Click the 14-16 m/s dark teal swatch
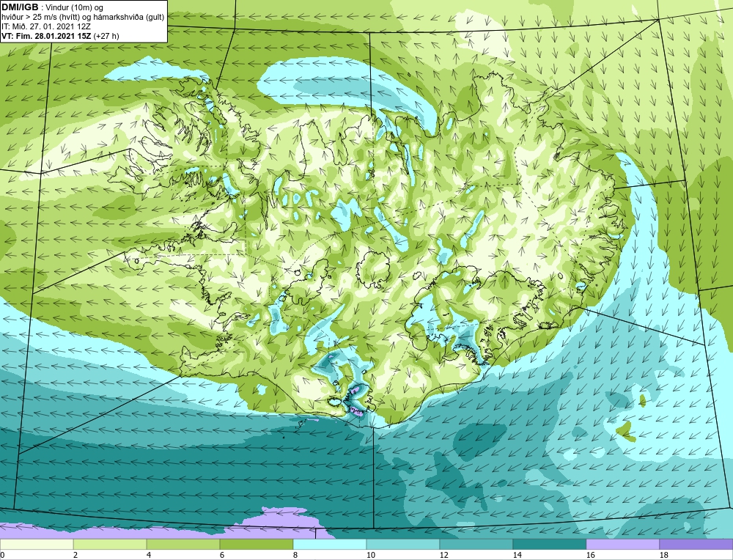 (550, 545)
